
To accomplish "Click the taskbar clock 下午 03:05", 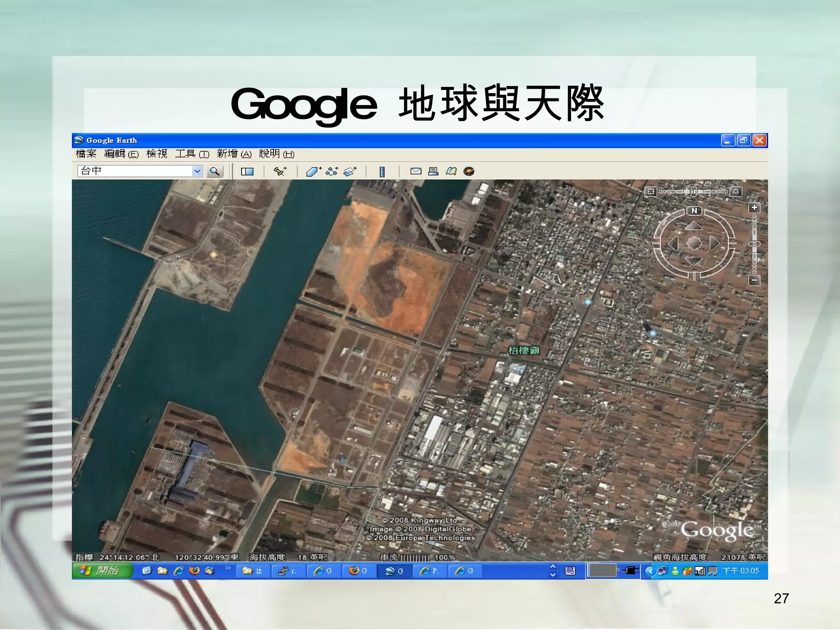I will [x=741, y=571].
